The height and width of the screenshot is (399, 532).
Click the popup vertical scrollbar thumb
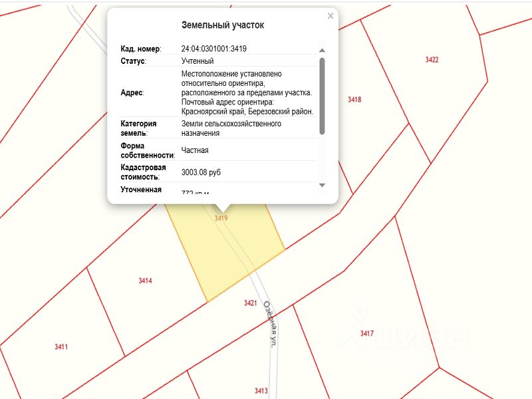pyautogui.click(x=322, y=96)
